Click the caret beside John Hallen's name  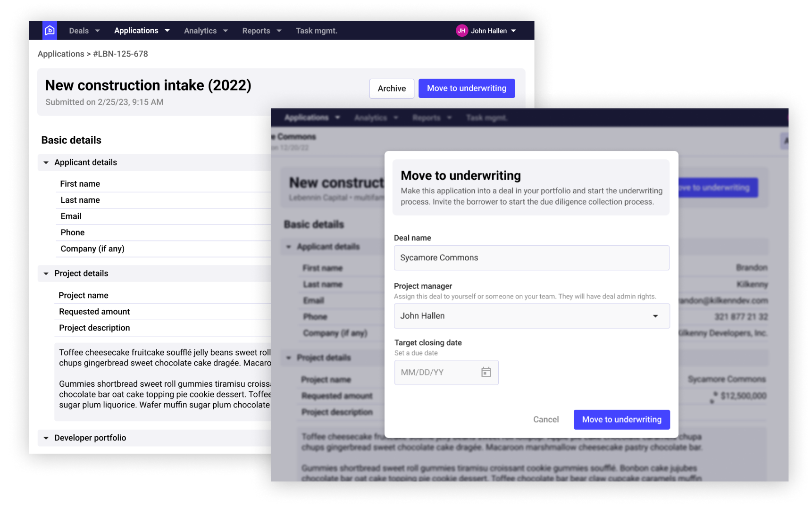514,30
